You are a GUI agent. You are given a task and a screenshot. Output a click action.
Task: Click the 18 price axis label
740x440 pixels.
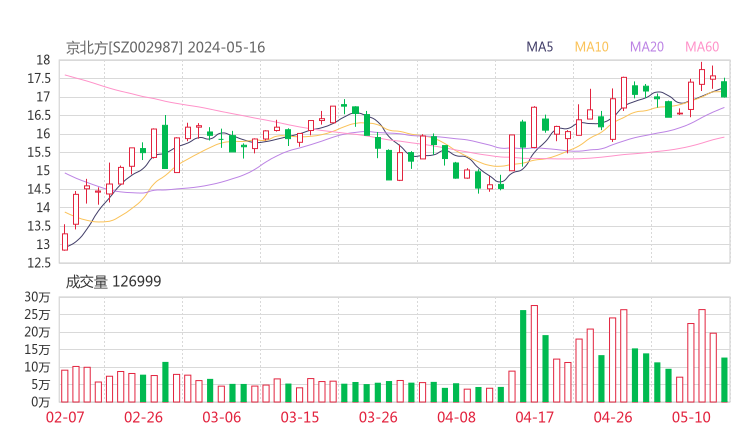(43, 60)
